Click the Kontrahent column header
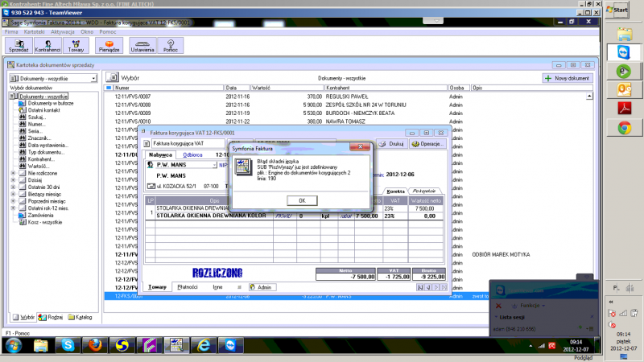Viewport: 644px width, 362px height. (386, 88)
